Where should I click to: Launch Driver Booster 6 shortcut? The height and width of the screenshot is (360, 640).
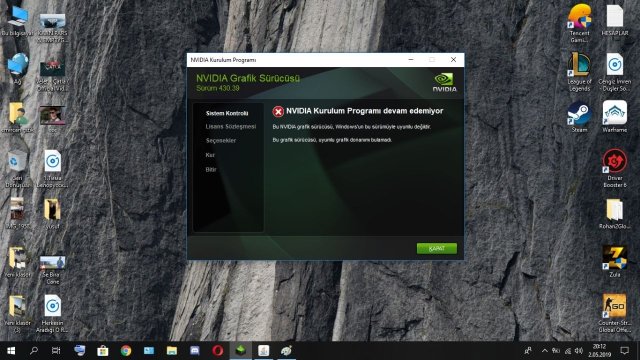tap(615, 168)
